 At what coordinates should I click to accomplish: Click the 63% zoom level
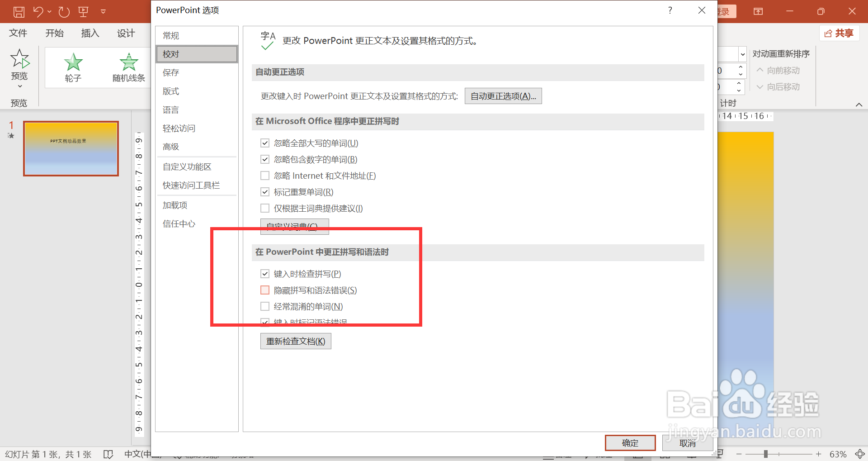838,454
